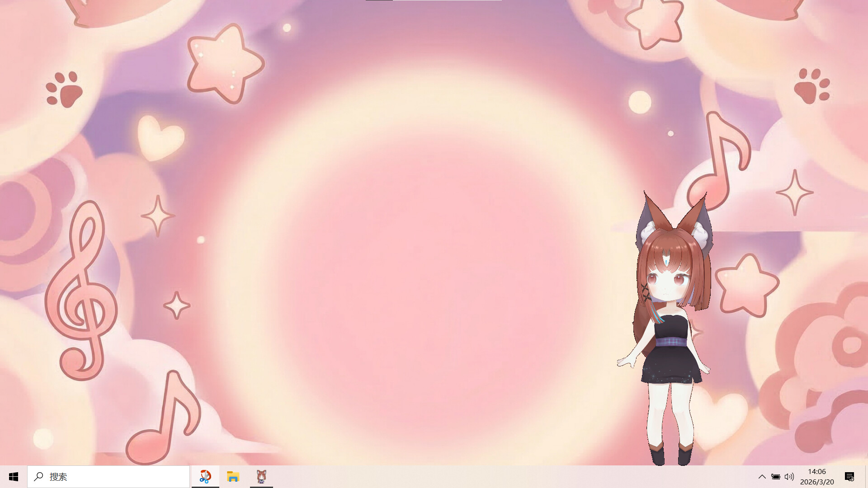This screenshot has height=488, width=868.
Task: Open the desktop pet app via its fox-girl taskbar icon
Action: click(x=261, y=477)
